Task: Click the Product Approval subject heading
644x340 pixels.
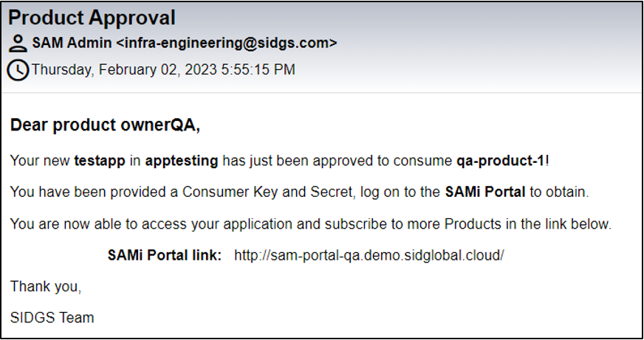Action: point(92,18)
